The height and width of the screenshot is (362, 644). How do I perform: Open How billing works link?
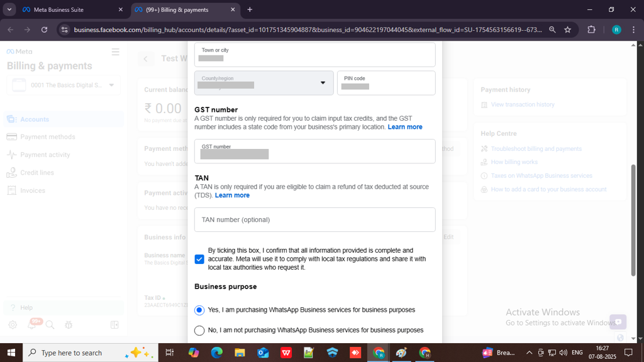pyautogui.click(x=514, y=162)
